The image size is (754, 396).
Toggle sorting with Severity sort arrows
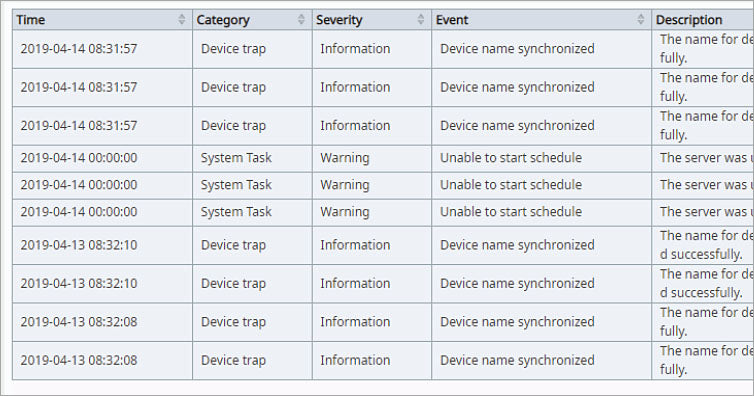point(421,19)
